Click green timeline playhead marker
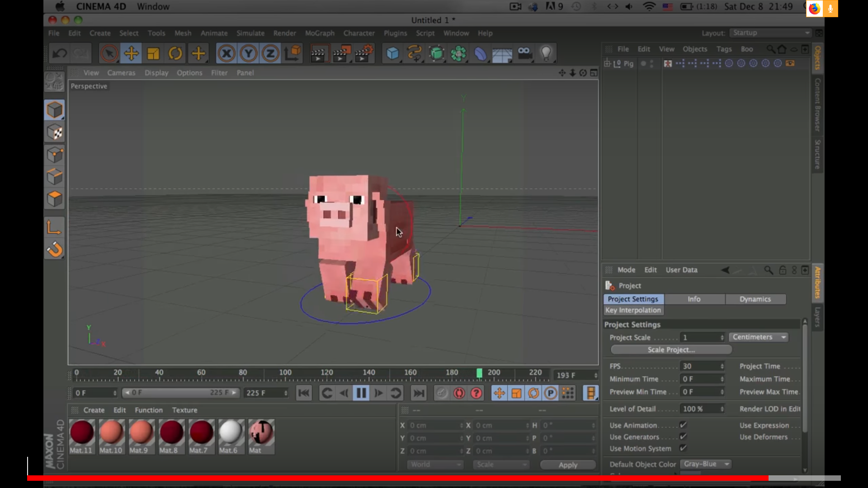This screenshot has height=488, width=868. coord(479,373)
